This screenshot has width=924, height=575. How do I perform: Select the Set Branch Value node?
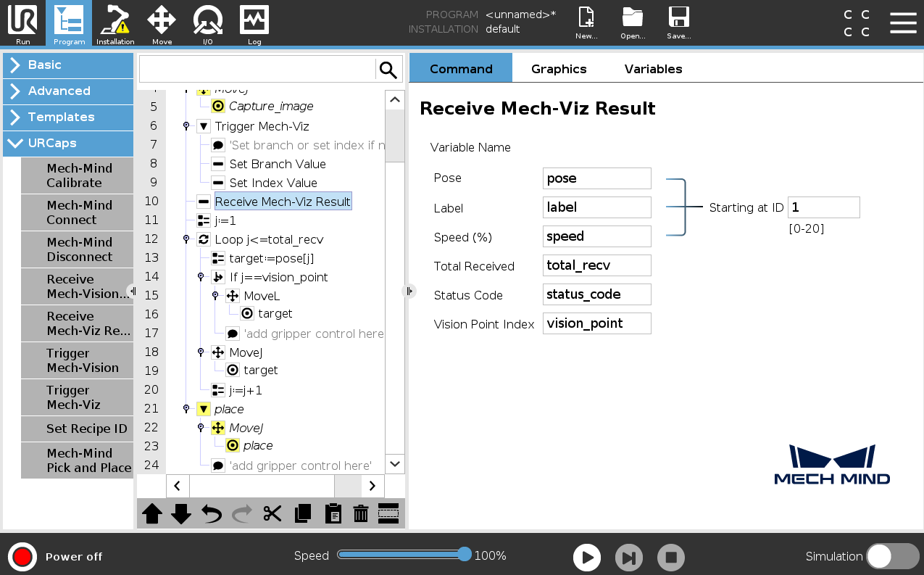(x=278, y=164)
